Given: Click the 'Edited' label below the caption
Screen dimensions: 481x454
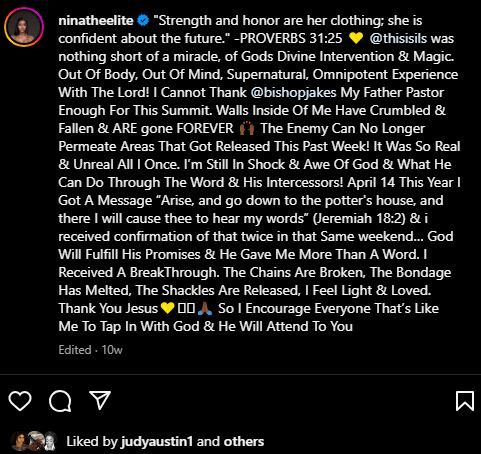Looking at the screenshot, I should tap(75, 350).
